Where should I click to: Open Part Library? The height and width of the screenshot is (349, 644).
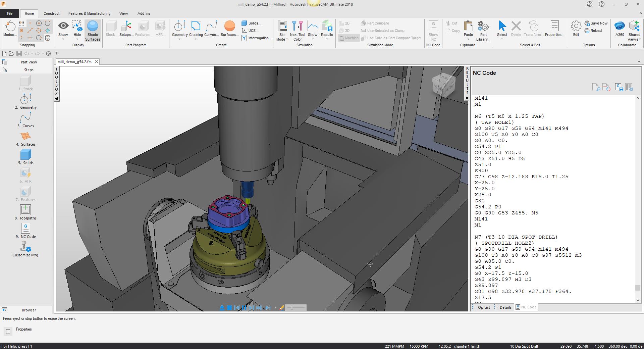483,31
